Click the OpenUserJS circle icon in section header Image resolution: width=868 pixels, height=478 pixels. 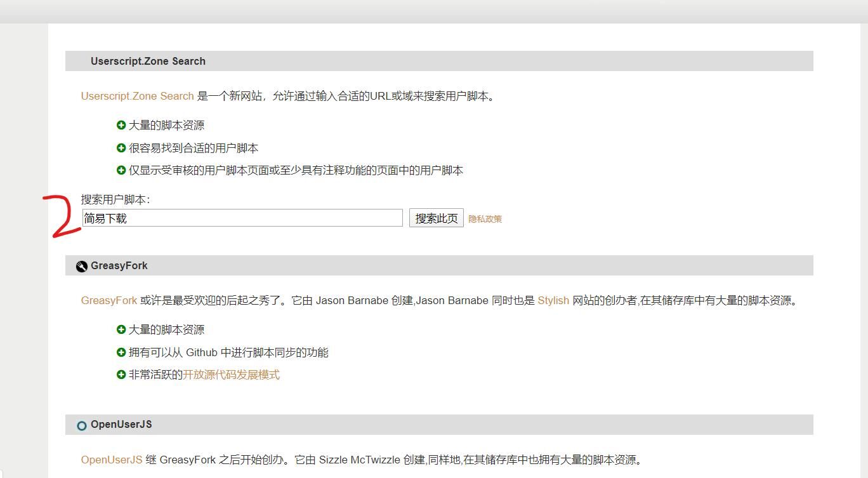coord(81,425)
